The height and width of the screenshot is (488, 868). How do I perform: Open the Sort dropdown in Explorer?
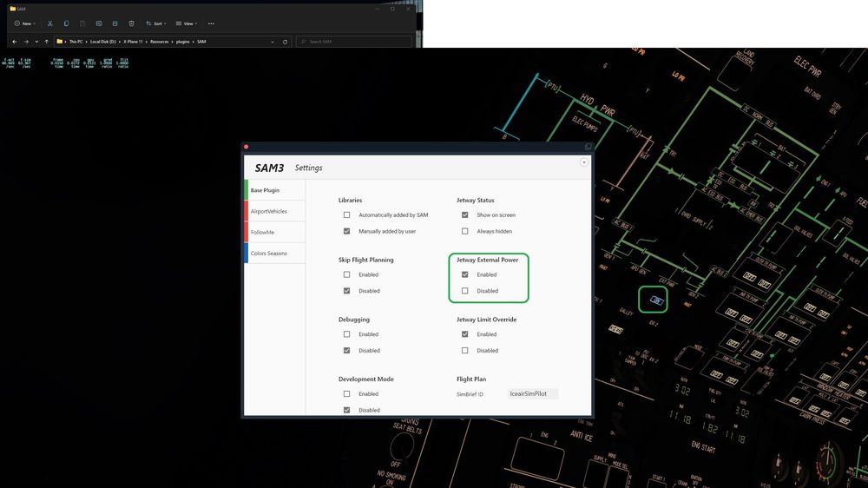pyautogui.click(x=155, y=23)
